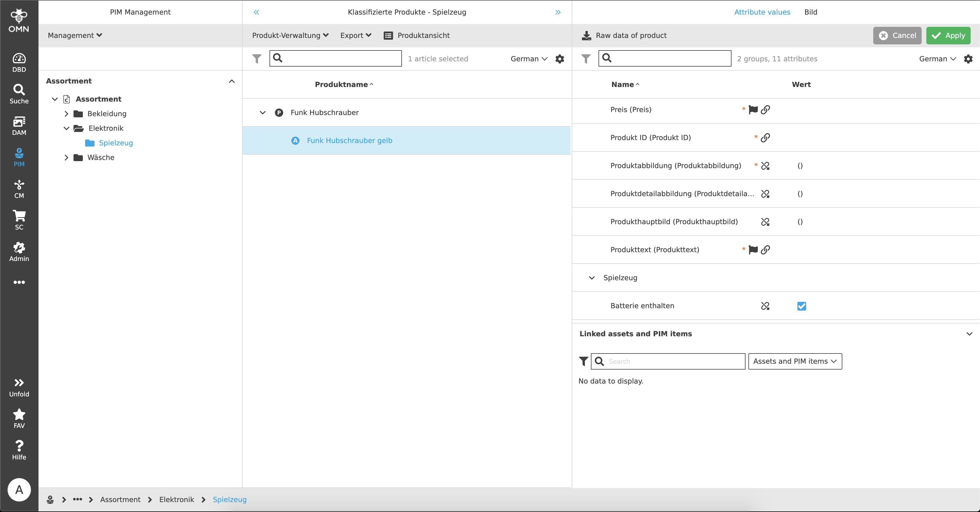
Task: Click the Cancel button
Action: coord(897,35)
